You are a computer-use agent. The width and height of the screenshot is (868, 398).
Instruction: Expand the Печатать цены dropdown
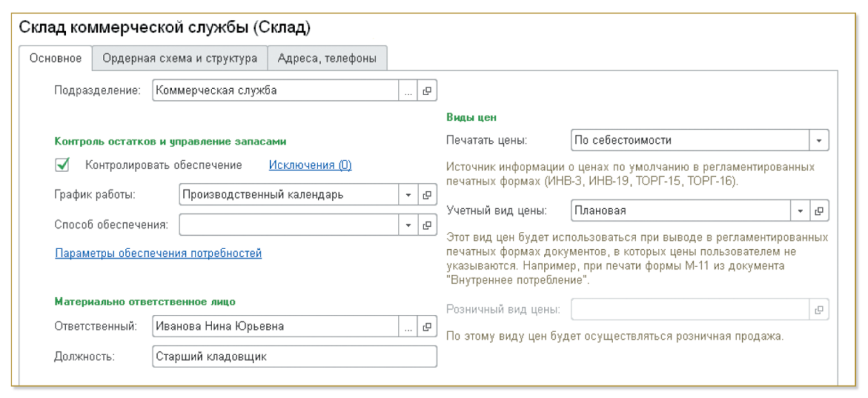(x=819, y=141)
